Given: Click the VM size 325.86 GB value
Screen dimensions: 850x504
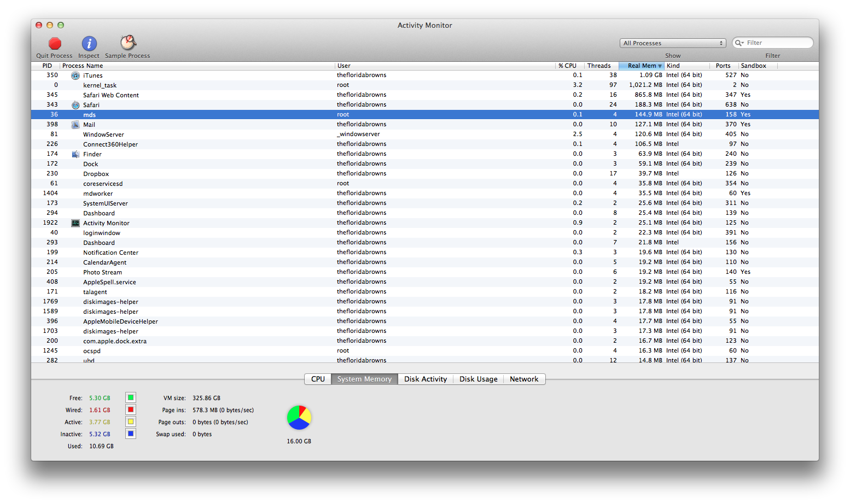Looking at the screenshot, I should click(x=206, y=398).
